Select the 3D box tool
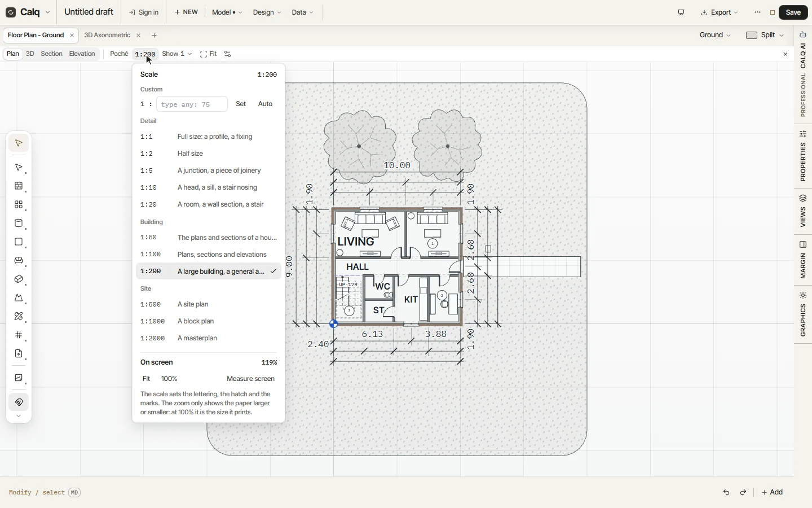 point(19,279)
